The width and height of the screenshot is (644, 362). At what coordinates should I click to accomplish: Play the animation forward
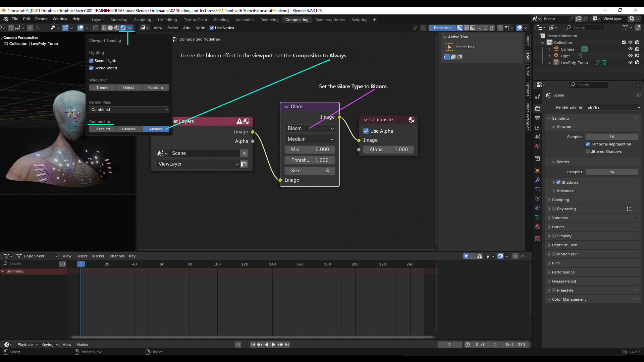[x=273, y=345]
